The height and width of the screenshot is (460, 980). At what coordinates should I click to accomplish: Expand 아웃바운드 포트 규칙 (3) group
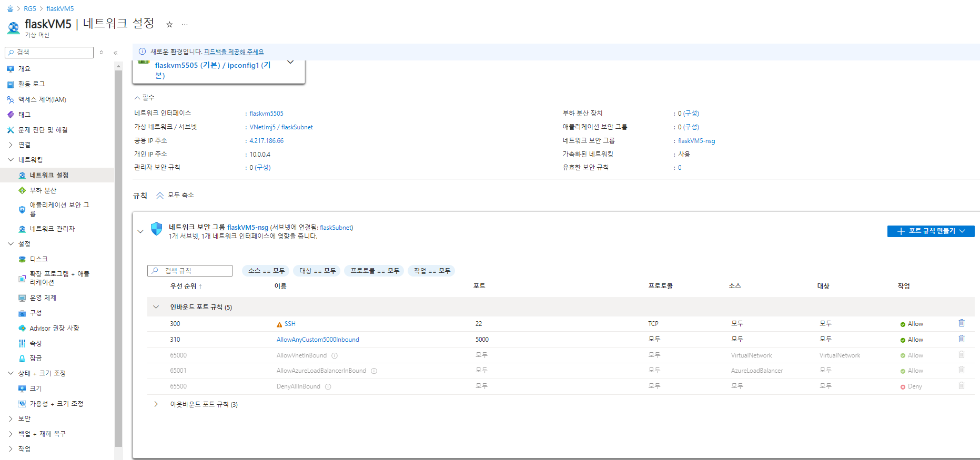point(156,404)
